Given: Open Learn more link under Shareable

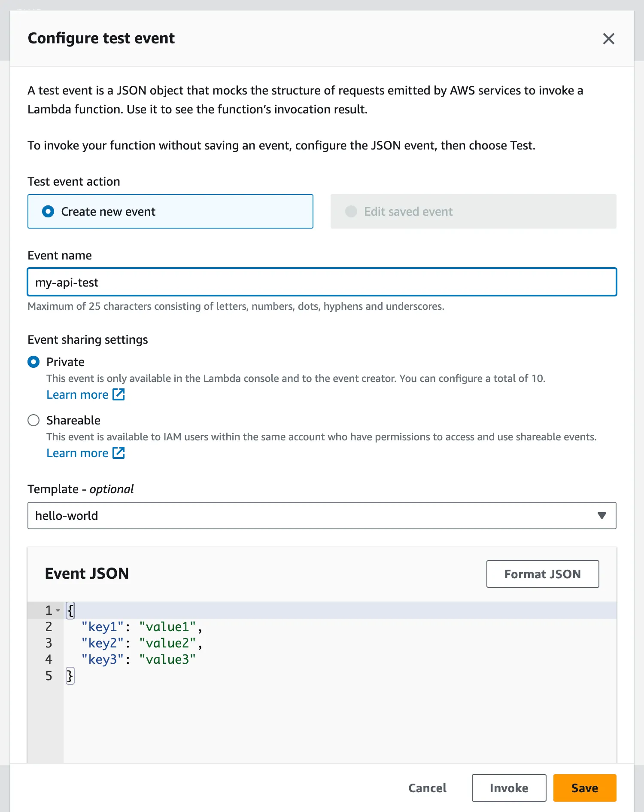Looking at the screenshot, I should pyautogui.click(x=77, y=453).
